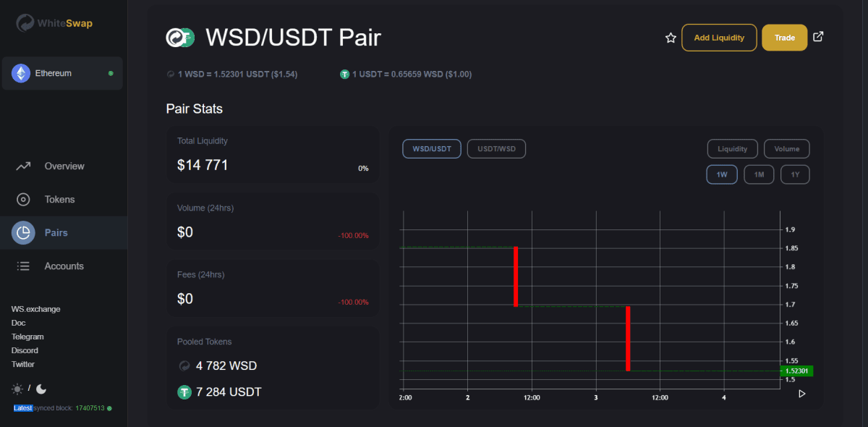Open the Accounts section via its list icon
Viewport: 868px width, 427px height.
click(22, 266)
